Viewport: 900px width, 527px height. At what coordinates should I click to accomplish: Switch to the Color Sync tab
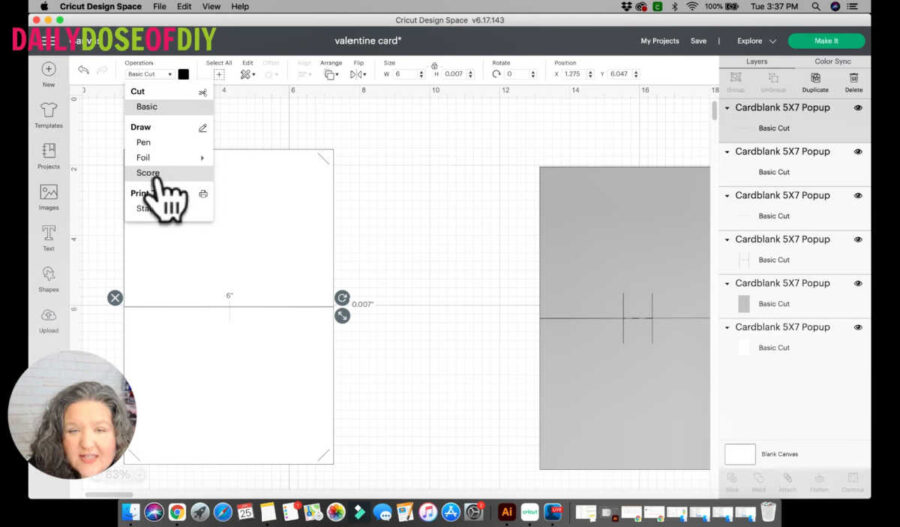click(x=832, y=61)
